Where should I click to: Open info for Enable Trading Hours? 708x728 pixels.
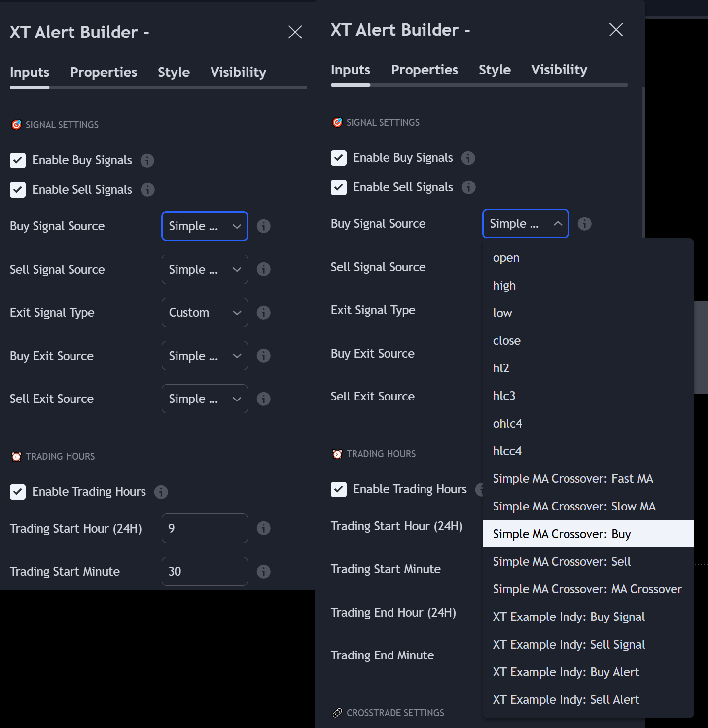[161, 492]
